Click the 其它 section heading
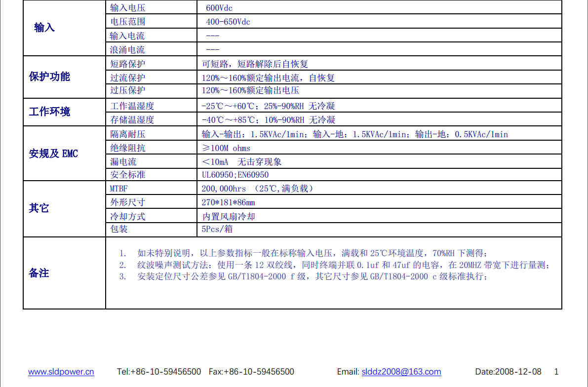 click(x=39, y=208)
